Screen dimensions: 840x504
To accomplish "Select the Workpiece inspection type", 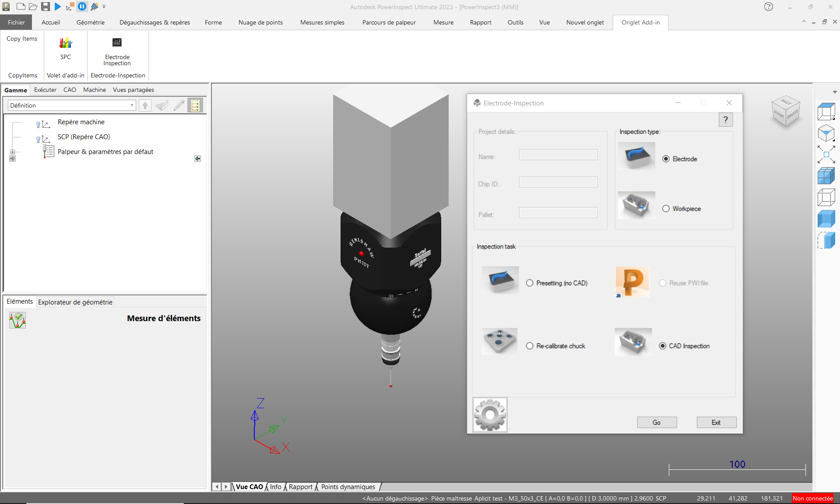I will (x=666, y=209).
